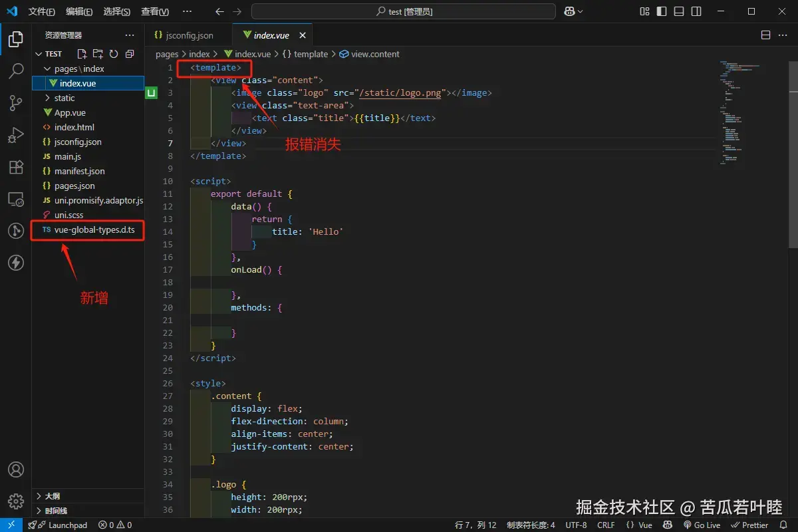Open notifications bell in status bar

[x=783, y=525]
